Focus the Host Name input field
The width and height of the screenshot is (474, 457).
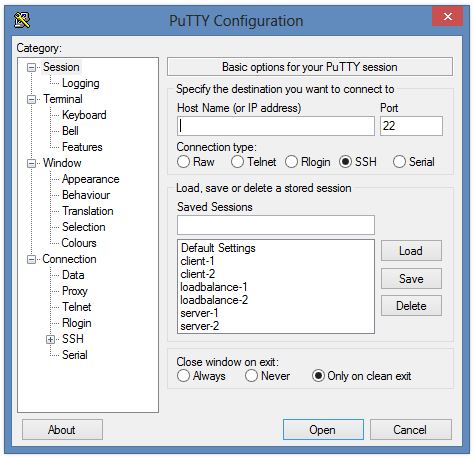276,126
